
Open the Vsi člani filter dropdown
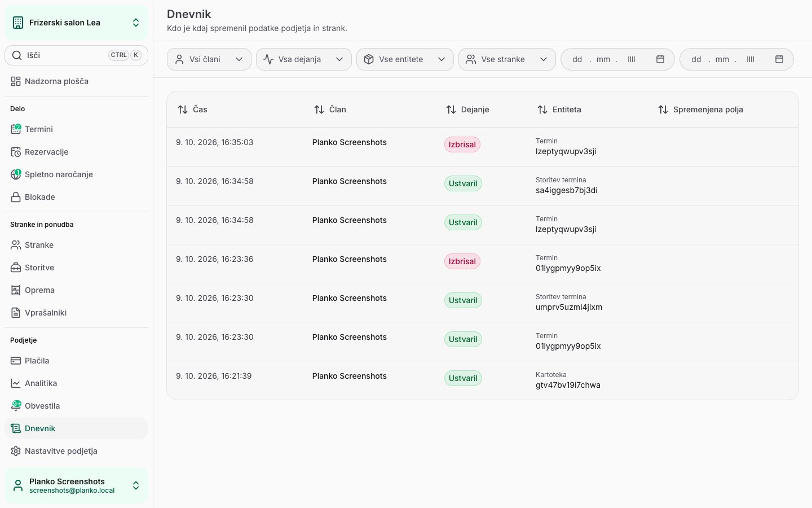tap(209, 59)
